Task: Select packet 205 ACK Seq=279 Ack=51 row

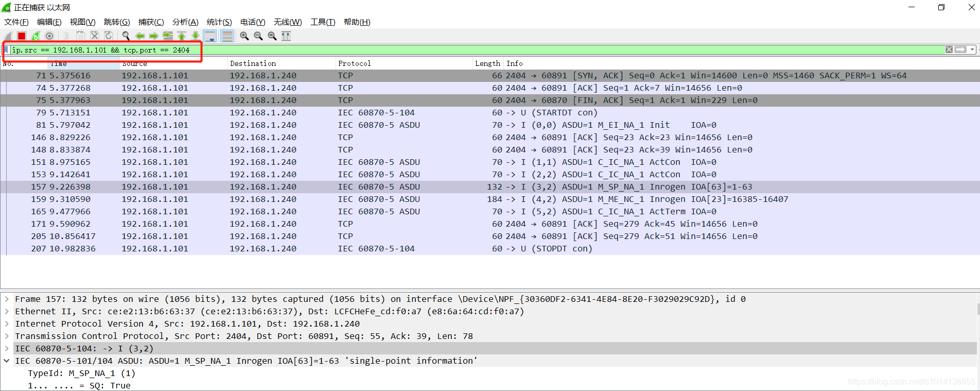Action: (490, 236)
